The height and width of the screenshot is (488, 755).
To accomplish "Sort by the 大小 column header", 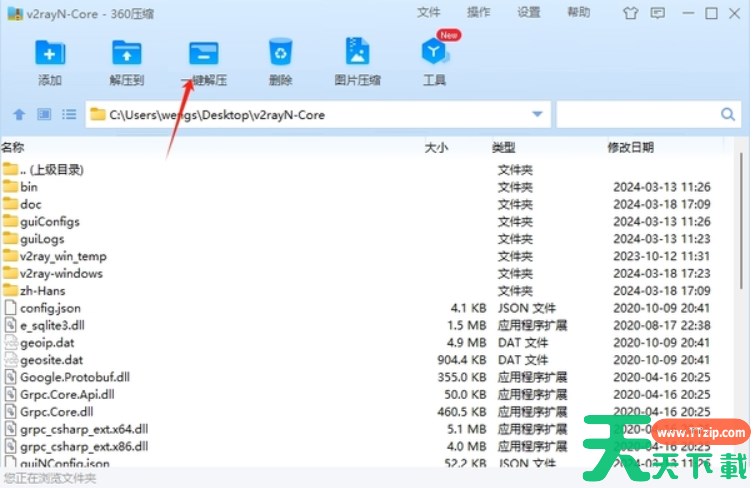I will [436, 148].
